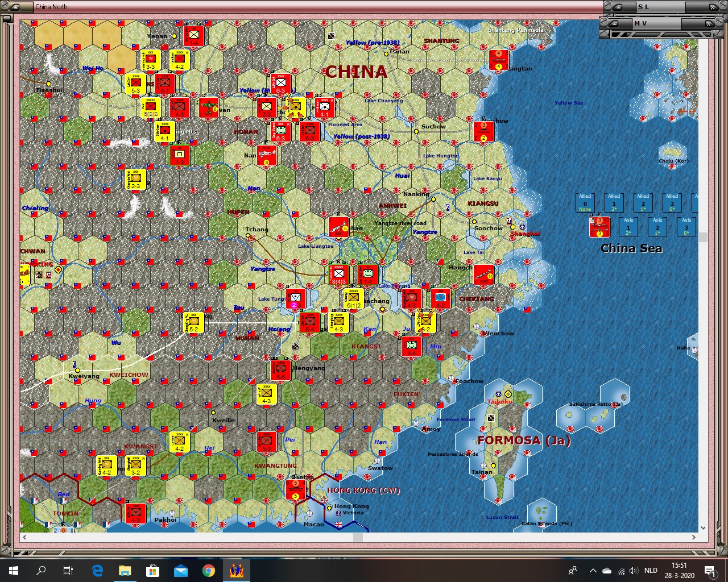Click the HONG KONG (CW) label
The width and height of the screenshot is (728, 582).
tap(363, 490)
